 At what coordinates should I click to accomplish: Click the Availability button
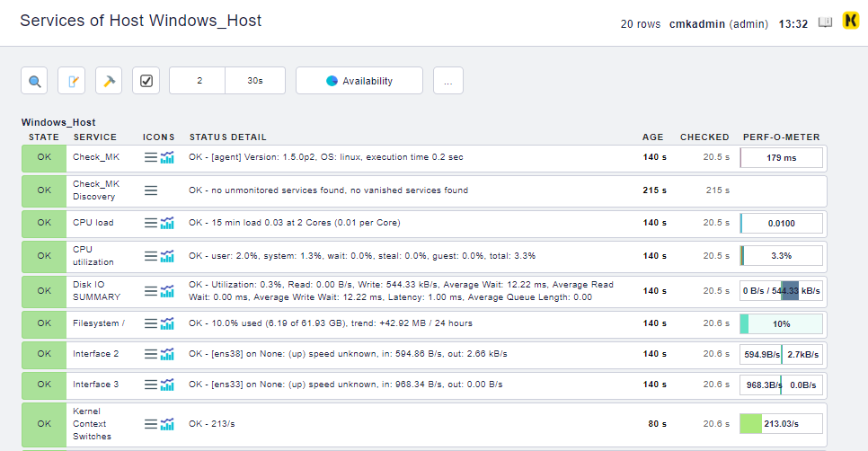coord(359,81)
